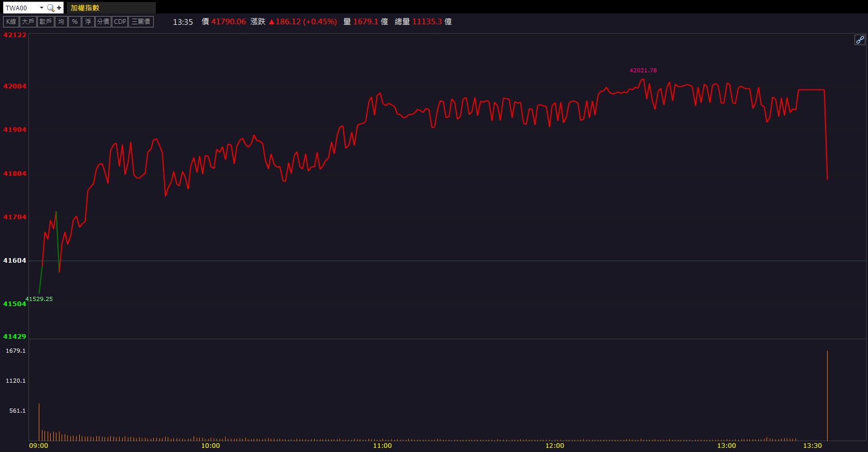
Task: Click the 12:00 time axis label
Action: (x=554, y=446)
